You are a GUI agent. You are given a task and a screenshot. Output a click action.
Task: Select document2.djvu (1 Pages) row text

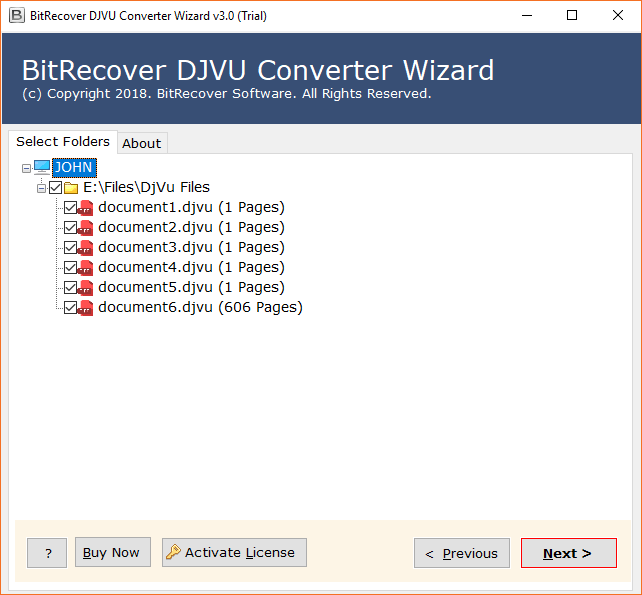point(191,228)
